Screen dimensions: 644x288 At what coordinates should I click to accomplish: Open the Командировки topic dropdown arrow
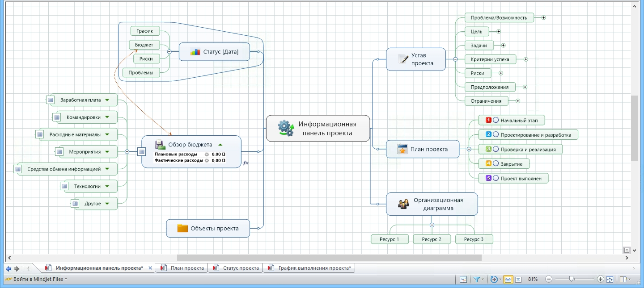(107, 117)
